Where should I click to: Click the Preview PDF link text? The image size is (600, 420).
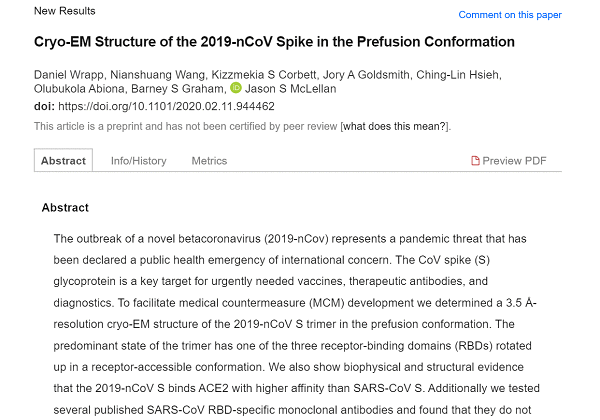coord(514,161)
